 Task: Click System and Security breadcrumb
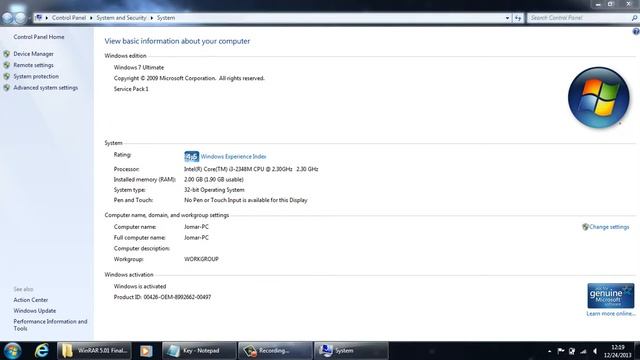[121, 18]
